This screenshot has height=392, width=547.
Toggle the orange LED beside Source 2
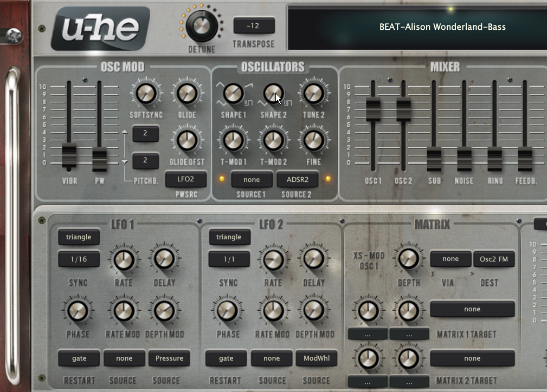tap(328, 179)
